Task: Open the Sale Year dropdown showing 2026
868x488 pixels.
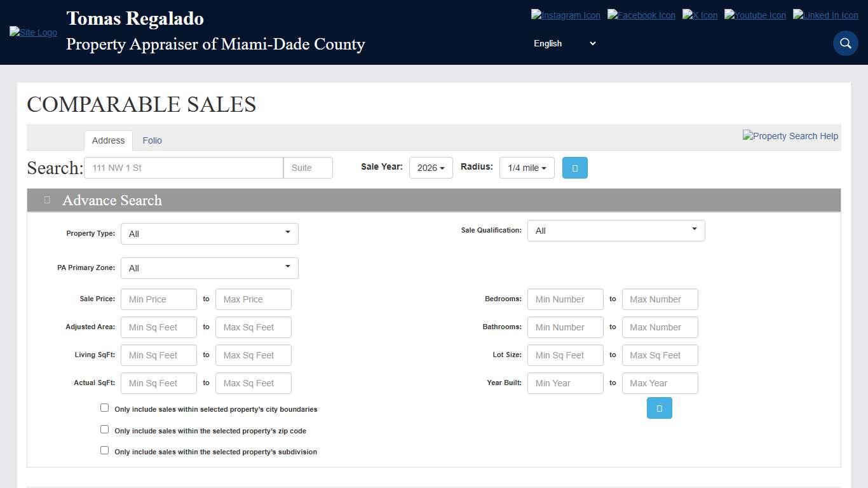Action: 431,168
